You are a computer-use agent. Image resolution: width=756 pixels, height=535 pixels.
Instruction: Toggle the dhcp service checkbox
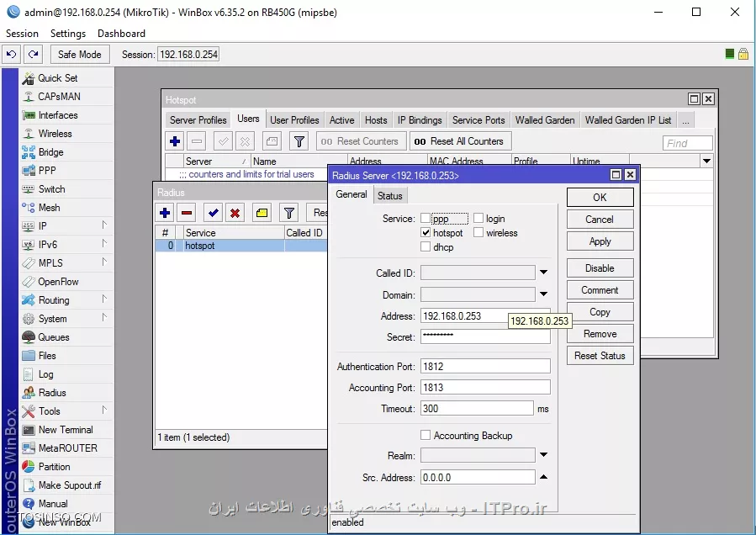point(426,247)
